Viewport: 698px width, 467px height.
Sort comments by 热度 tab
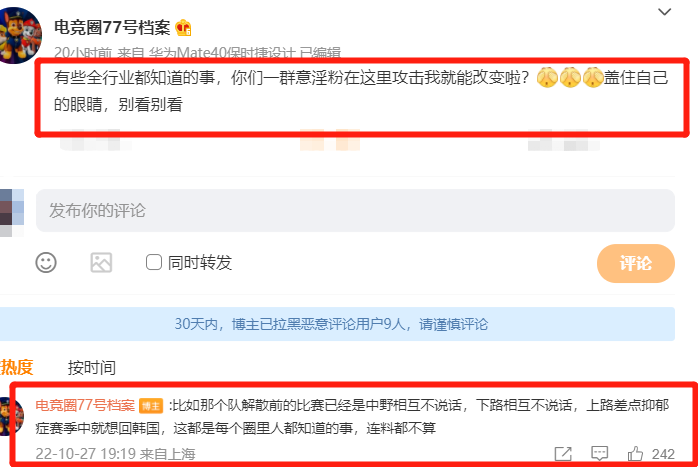click(16, 367)
